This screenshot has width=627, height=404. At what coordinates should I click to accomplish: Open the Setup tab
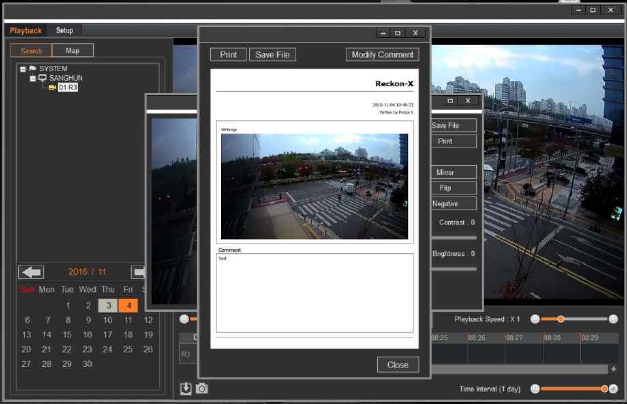[x=64, y=30]
